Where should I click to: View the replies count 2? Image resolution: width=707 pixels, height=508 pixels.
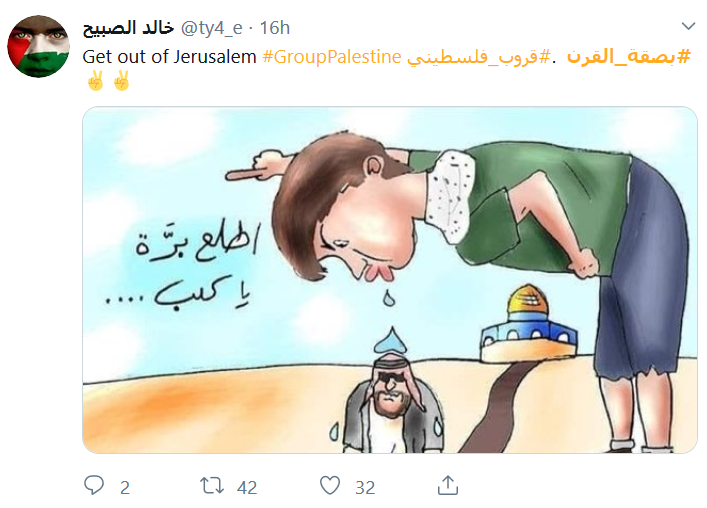point(125,488)
